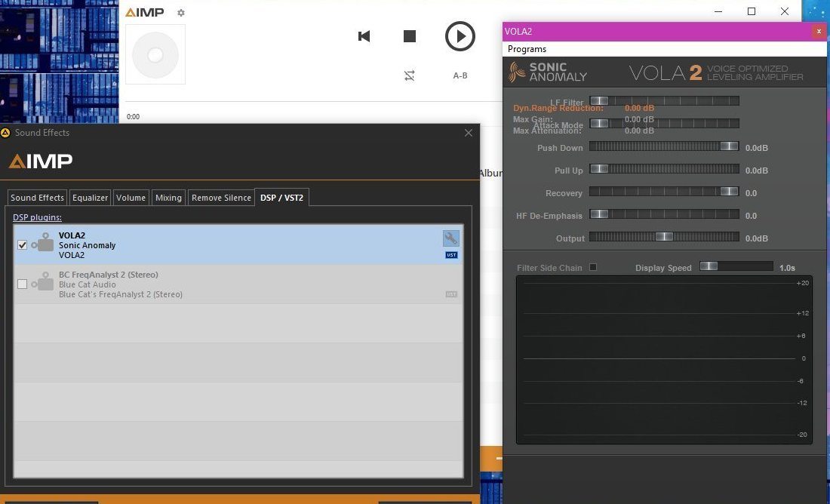This screenshot has width=830, height=504.
Task: Enable the BC FreqAnalyst 2 plugin checkbox
Action: [x=22, y=284]
